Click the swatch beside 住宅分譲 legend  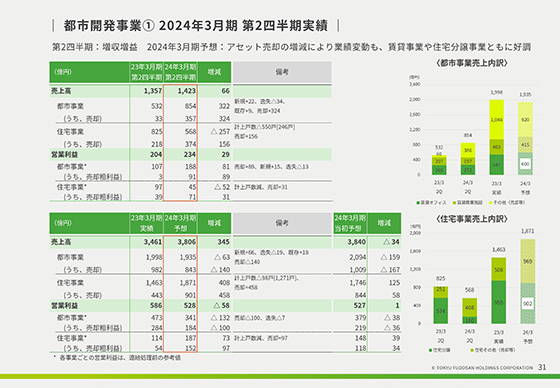coord(430,350)
